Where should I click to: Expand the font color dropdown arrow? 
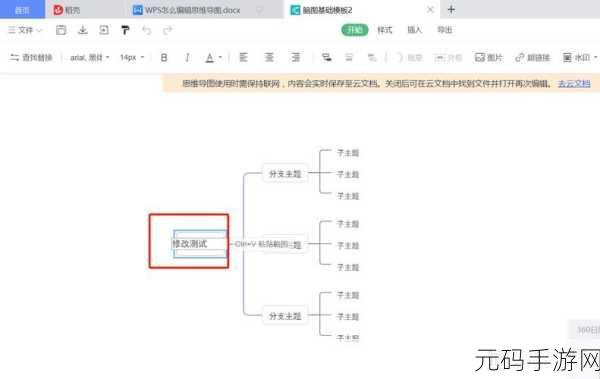220,57
